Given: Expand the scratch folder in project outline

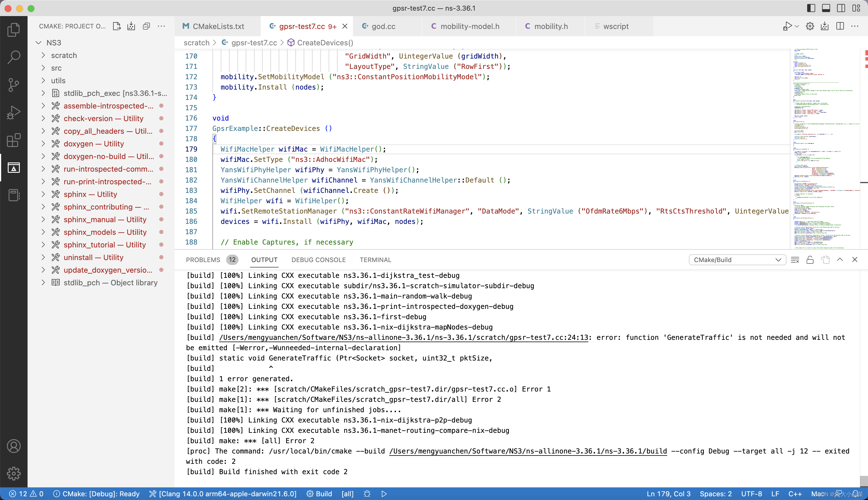Looking at the screenshot, I should (x=64, y=55).
